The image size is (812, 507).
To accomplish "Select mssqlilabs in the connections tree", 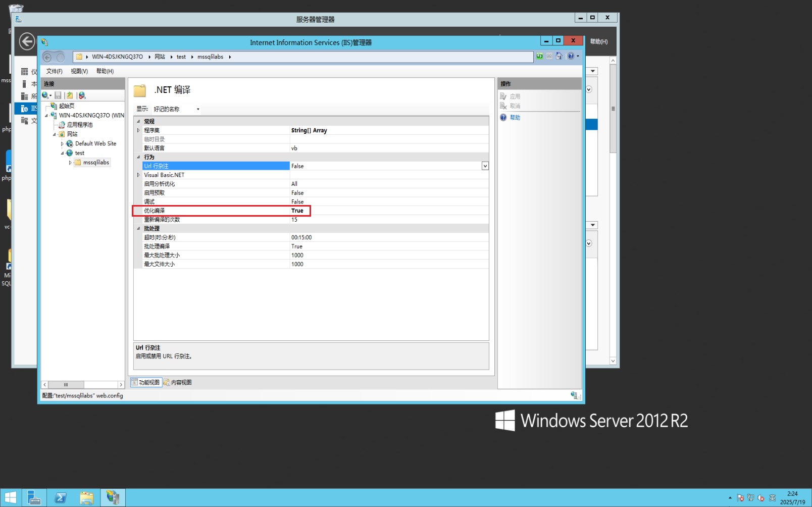I will [x=95, y=162].
